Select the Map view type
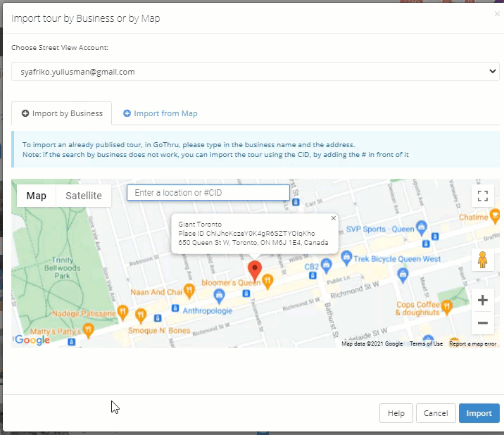The image size is (504, 435). 37,196
